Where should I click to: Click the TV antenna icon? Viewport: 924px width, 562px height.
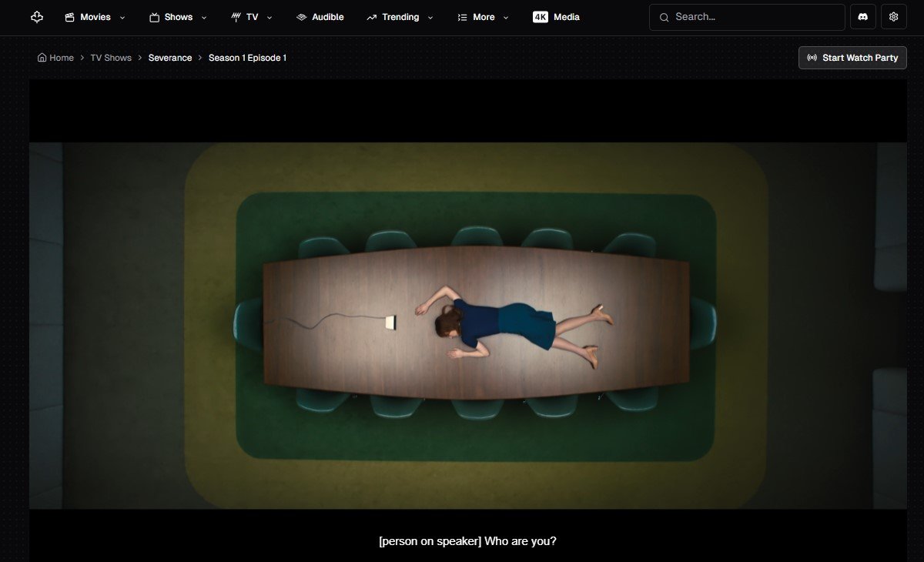[236, 17]
